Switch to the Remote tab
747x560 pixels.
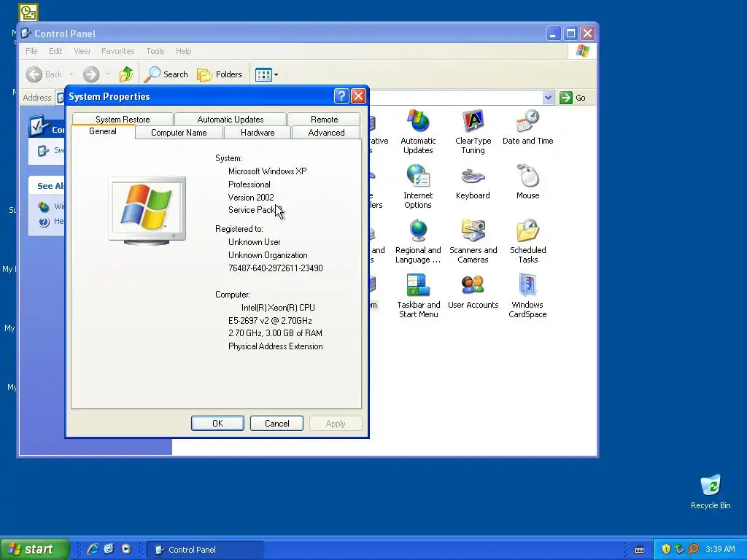point(324,119)
